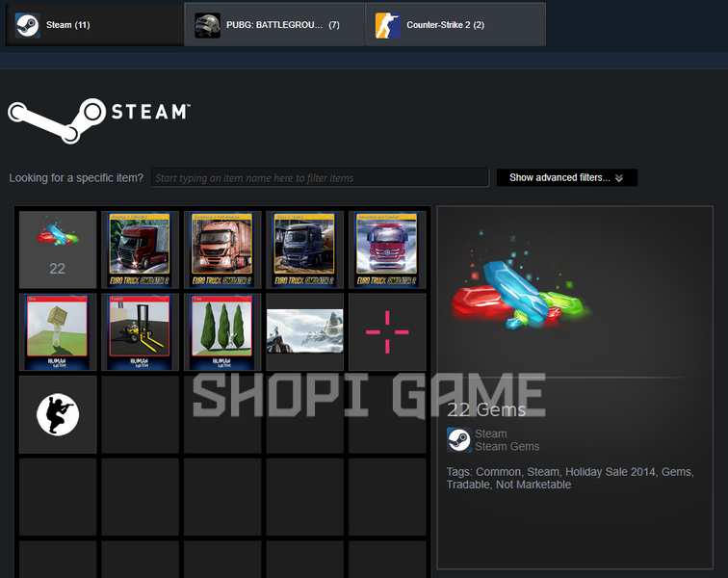Image resolution: width=728 pixels, height=578 pixels.
Task: Open the Steam (11) inventory tab
Action: tap(94, 25)
